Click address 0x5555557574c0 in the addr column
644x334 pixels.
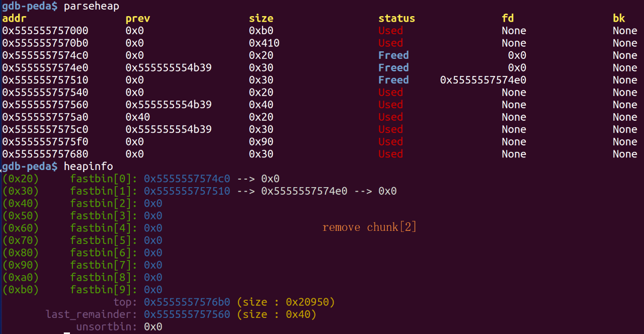(45, 55)
